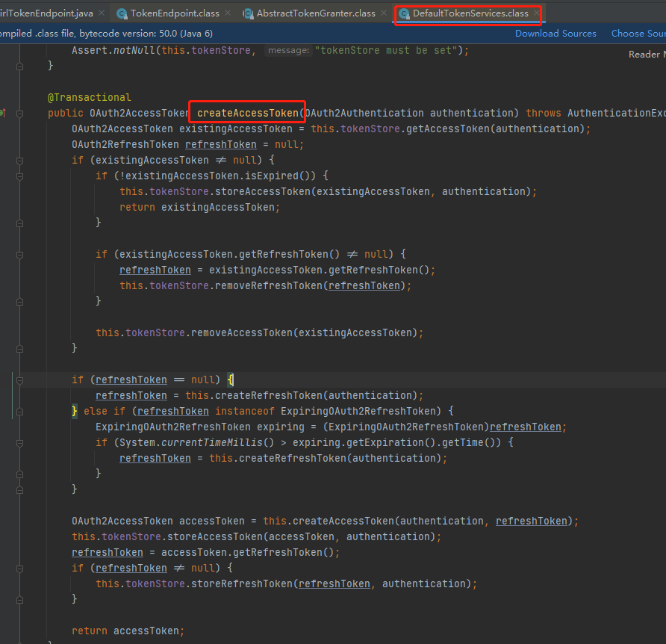The image size is (666, 644).
Task: Click the 'throws' keyword in method signature
Action: point(544,113)
